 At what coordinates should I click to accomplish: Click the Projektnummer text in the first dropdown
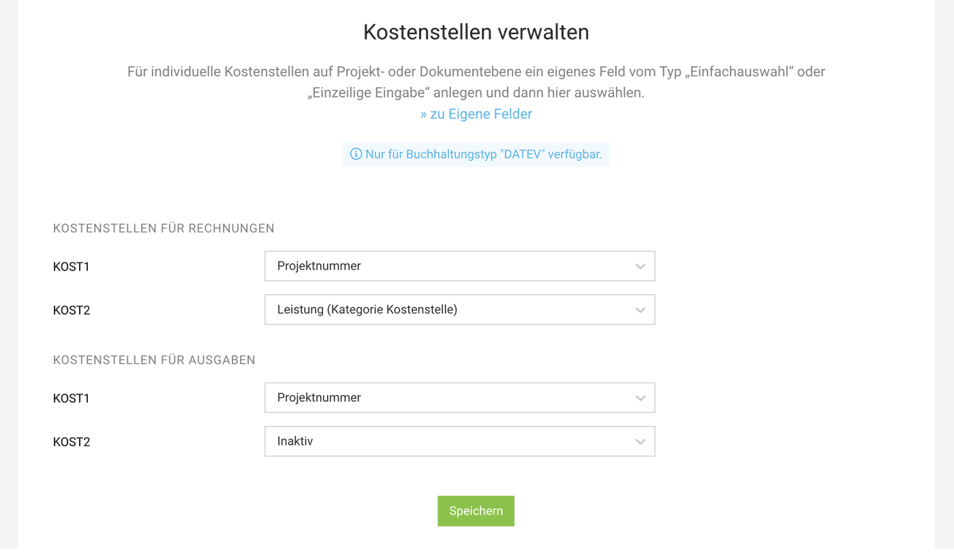pos(318,266)
